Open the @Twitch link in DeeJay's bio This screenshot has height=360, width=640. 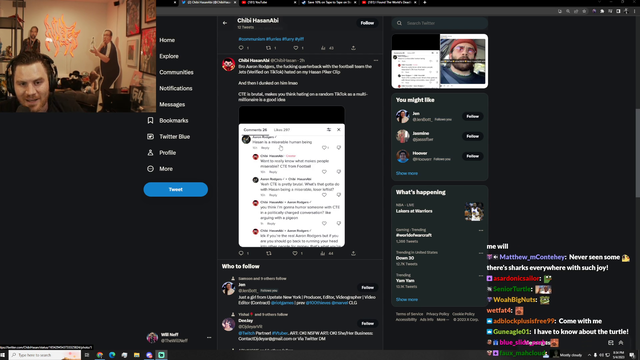point(246,333)
